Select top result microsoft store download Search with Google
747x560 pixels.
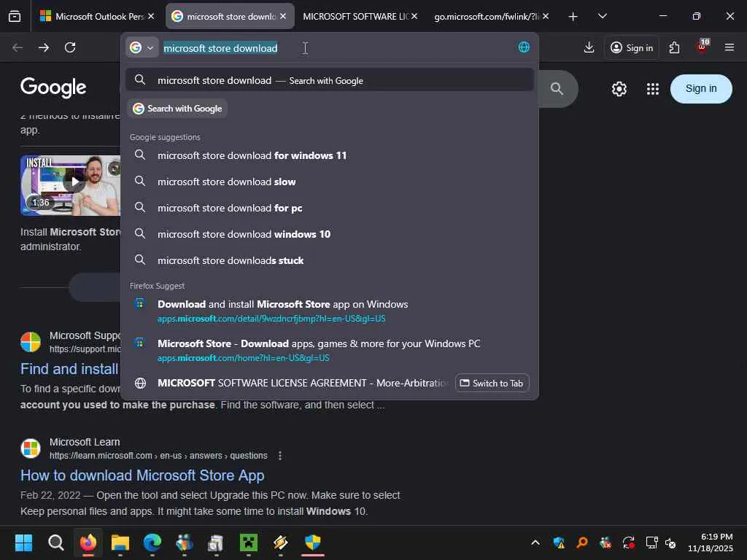pos(329,80)
